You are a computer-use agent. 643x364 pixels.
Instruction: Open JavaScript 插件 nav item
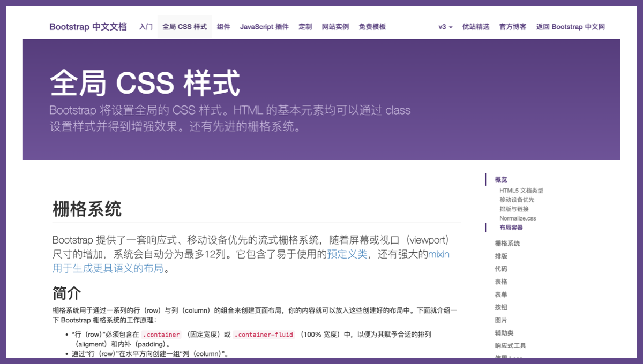click(264, 27)
